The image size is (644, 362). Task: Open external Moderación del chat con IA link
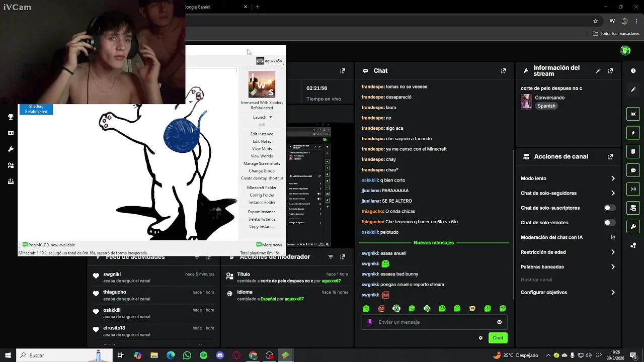(613, 237)
